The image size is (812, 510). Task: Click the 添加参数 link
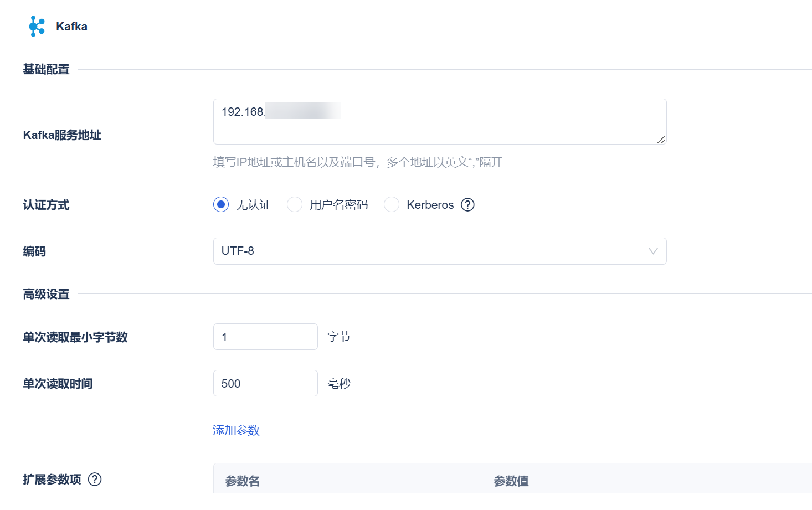236,430
